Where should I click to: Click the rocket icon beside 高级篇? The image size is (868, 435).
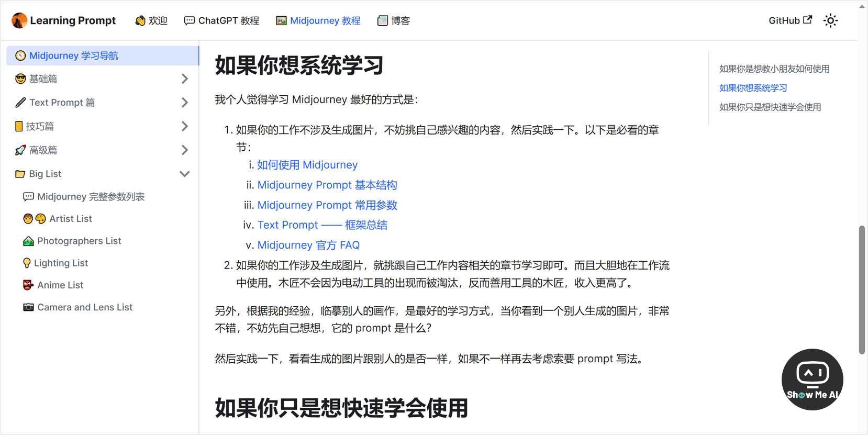pos(20,150)
